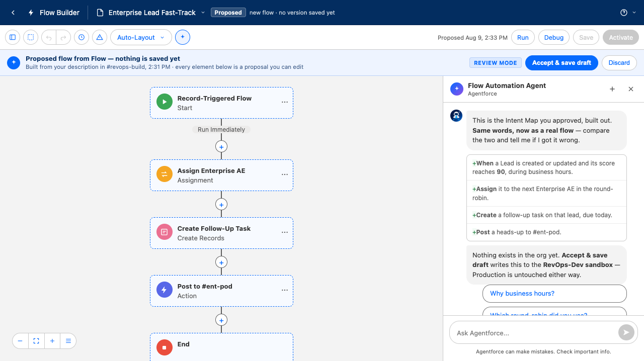This screenshot has height=361, width=644.
Task: Select the '+Assign it to next Enterprise AE' row
Action: coord(546,194)
